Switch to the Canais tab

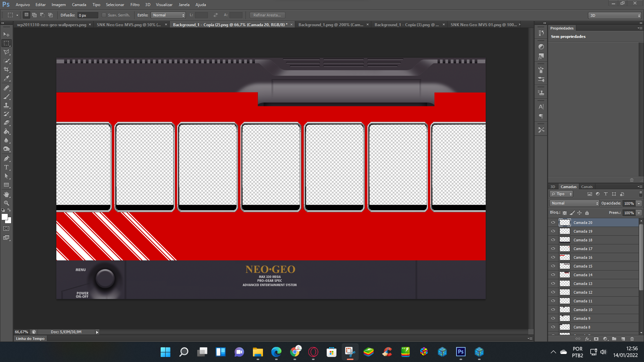(587, 187)
